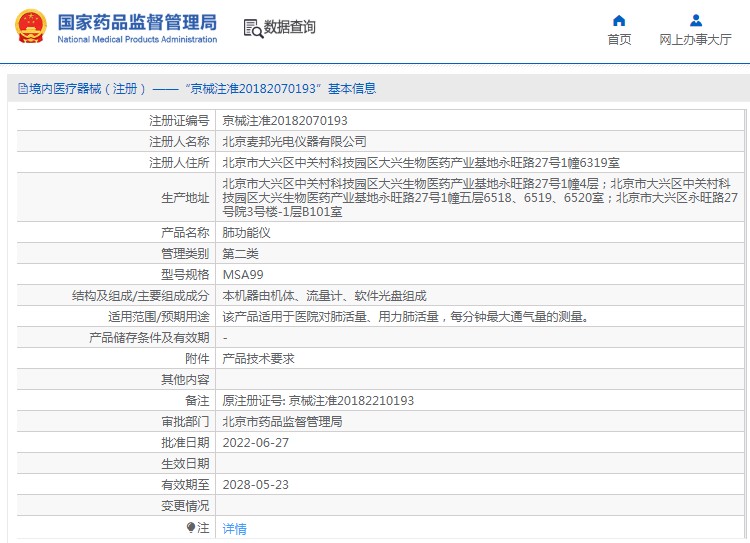Click the 数据查询 magnifier document icon

click(252, 28)
